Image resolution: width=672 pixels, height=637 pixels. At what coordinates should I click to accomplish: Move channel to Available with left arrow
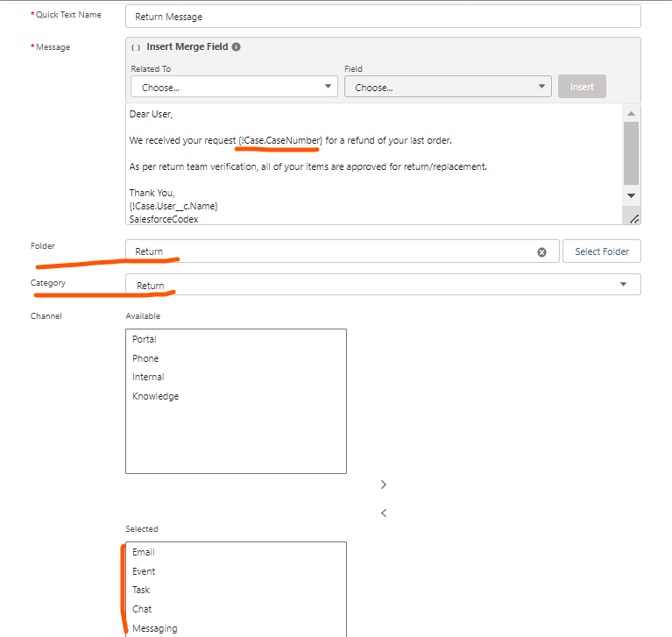(x=384, y=513)
